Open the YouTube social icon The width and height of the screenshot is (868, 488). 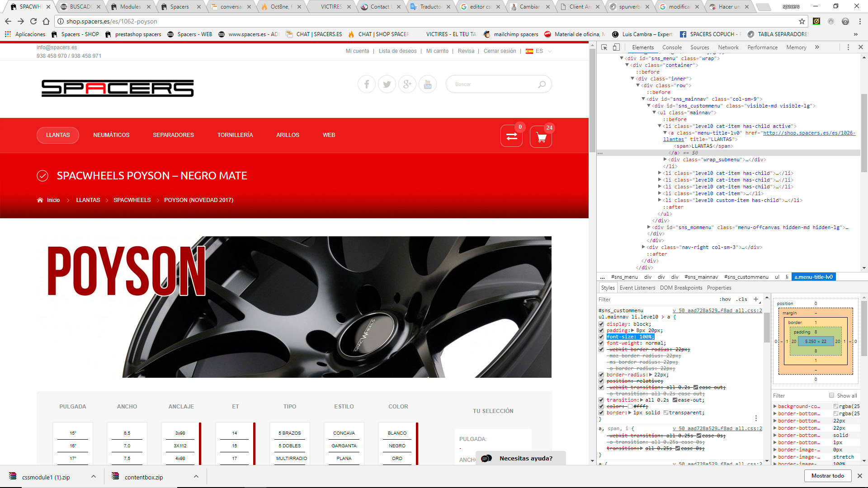click(x=428, y=84)
